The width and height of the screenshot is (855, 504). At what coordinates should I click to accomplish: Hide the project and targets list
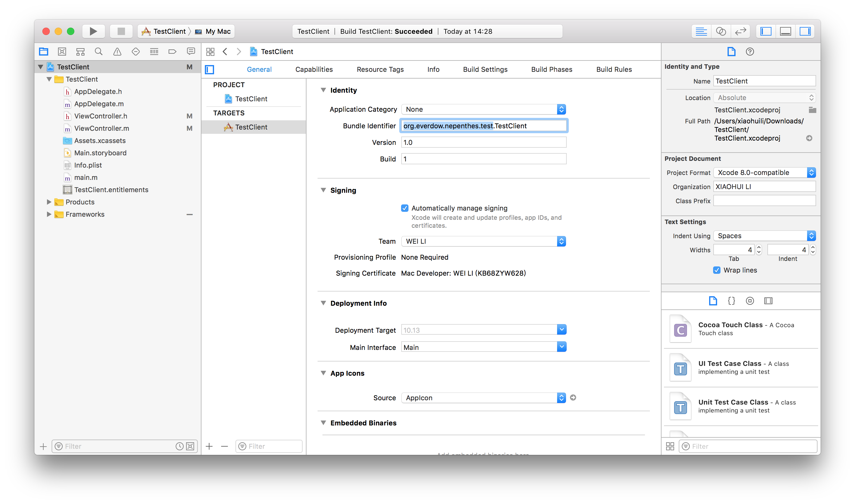(x=210, y=70)
